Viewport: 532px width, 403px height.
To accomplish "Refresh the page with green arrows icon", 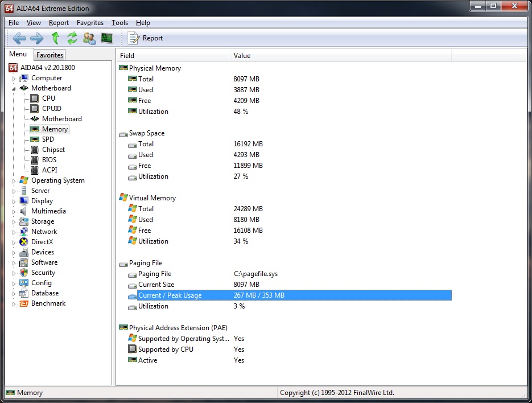I will pyautogui.click(x=72, y=38).
